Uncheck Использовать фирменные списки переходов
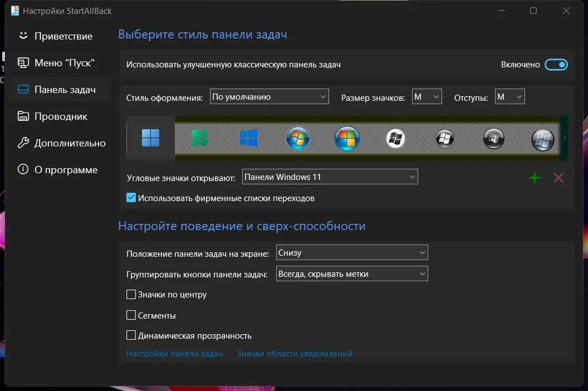This screenshot has width=588, height=391. pyautogui.click(x=131, y=197)
